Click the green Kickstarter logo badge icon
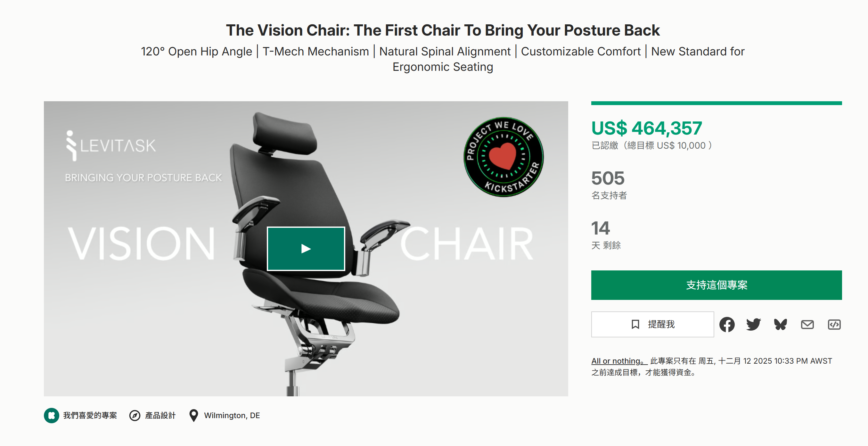Image resolution: width=868 pixels, height=446 pixels. (x=52, y=415)
